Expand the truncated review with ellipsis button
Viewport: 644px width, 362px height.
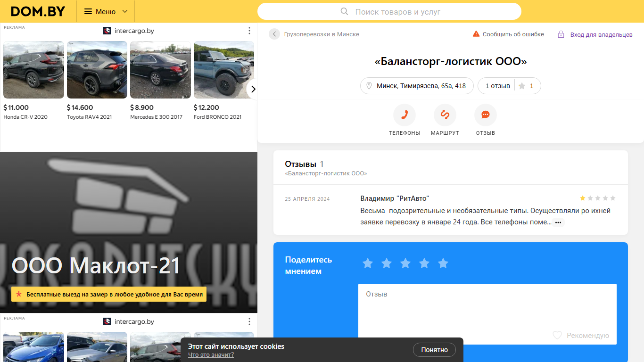558,222
